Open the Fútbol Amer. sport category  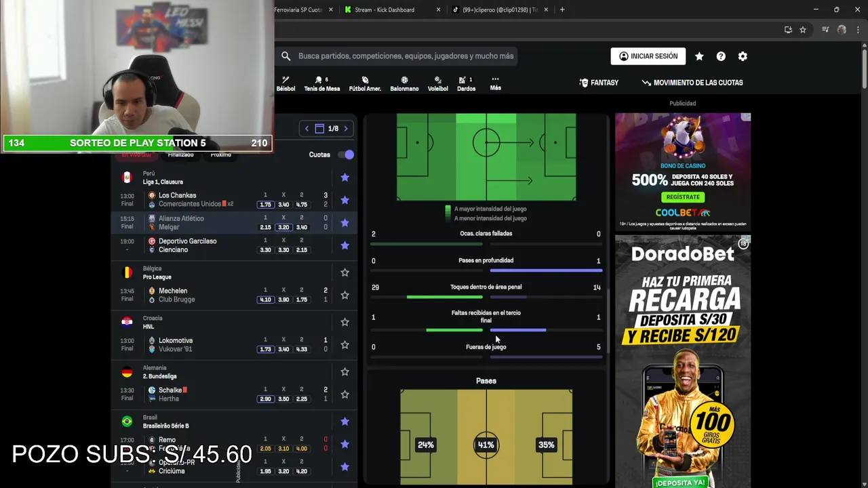click(x=365, y=83)
